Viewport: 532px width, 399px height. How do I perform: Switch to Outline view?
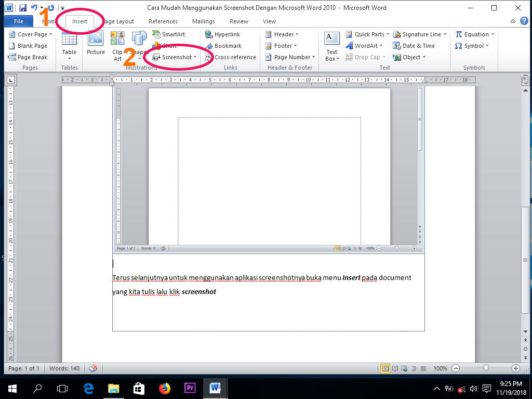[414, 368]
